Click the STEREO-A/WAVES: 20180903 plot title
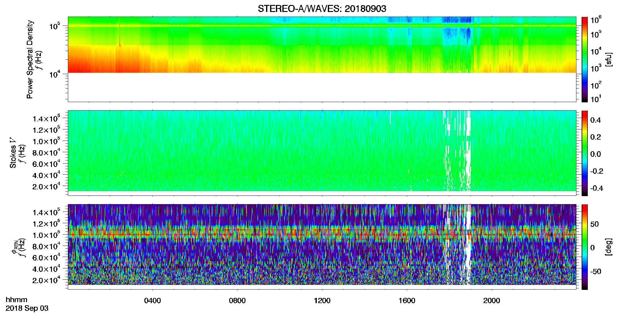644x332 pixels. pos(322,9)
